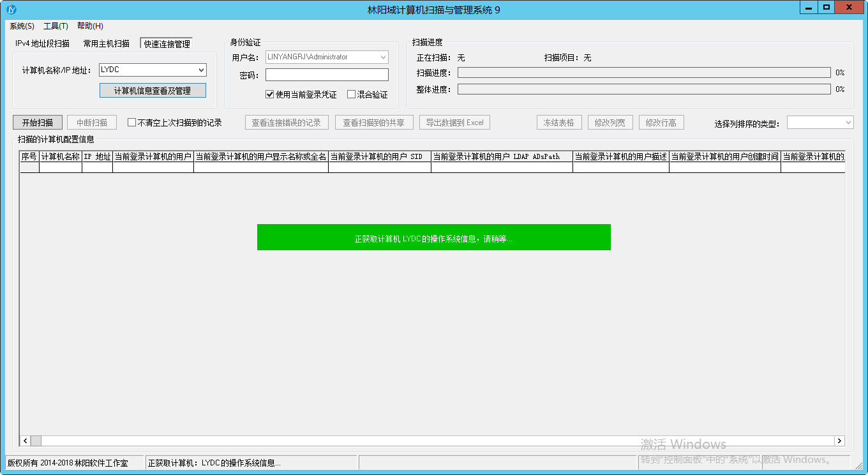Click the 计算机名称 column header
This screenshot has width=868, height=475.
[x=61, y=156]
